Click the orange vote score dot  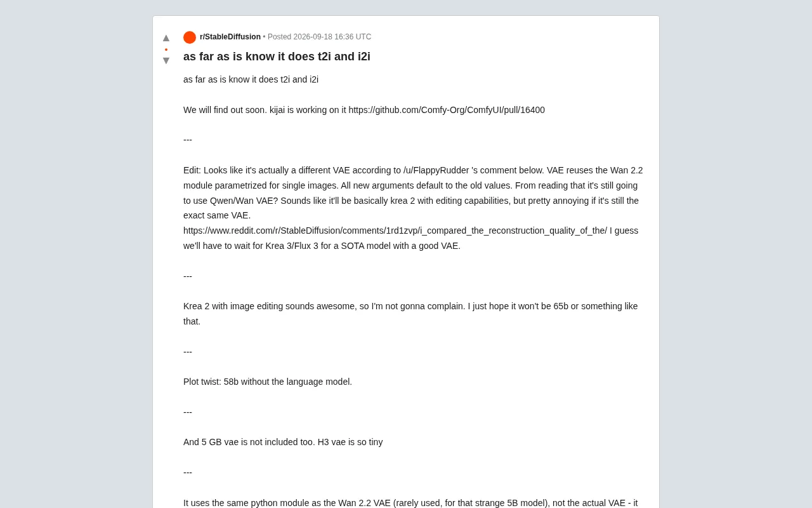pyautogui.click(x=166, y=50)
